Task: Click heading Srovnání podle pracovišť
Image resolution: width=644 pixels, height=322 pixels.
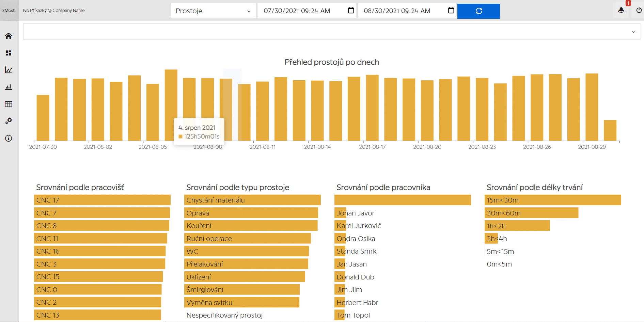Action: 80,187
